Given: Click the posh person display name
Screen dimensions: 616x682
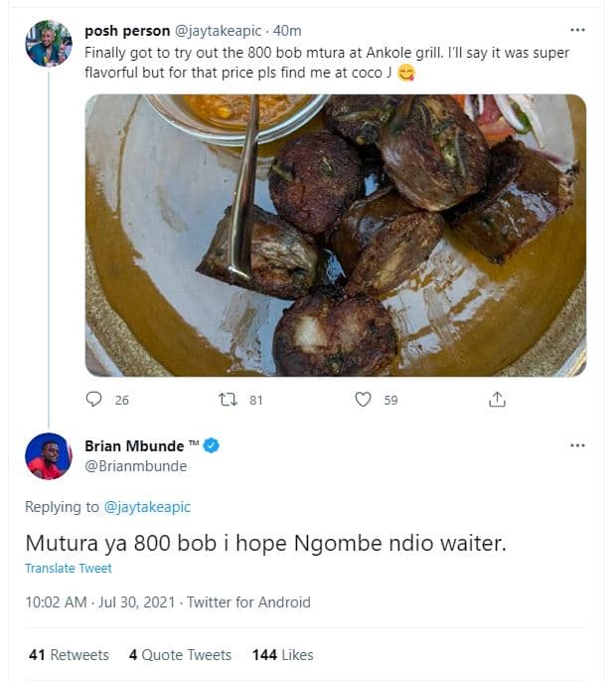Looking at the screenshot, I should click(x=126, y=31).
